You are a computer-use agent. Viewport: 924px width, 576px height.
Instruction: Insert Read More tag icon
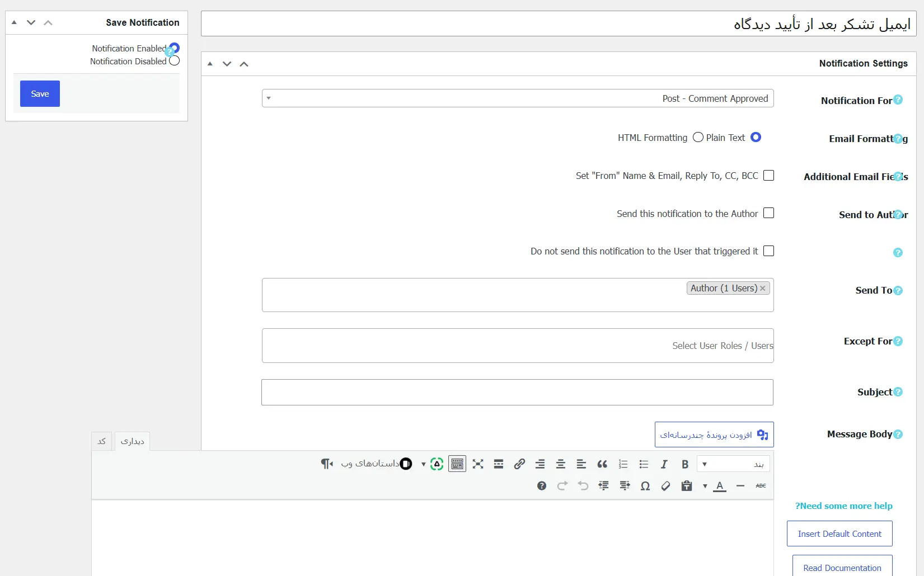point(499,464)
